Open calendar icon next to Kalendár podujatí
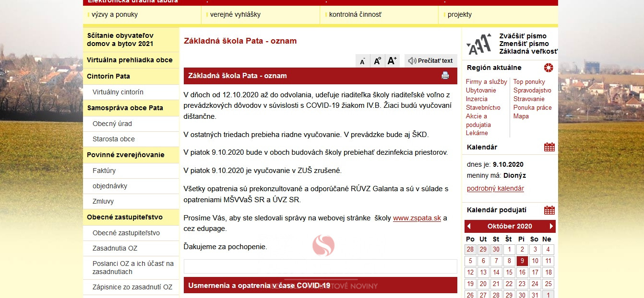The height and width of the screenshot is (298, 644). point(549,210)
